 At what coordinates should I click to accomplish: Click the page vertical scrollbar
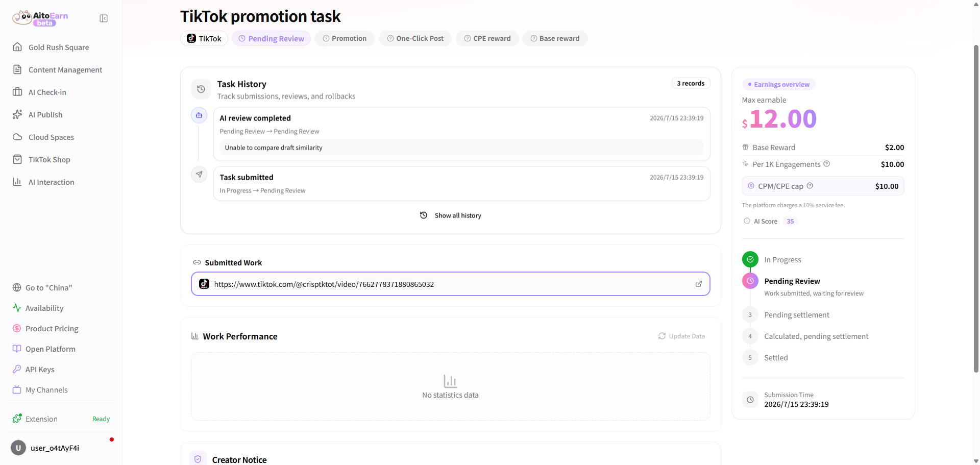[x=976, y=208]
